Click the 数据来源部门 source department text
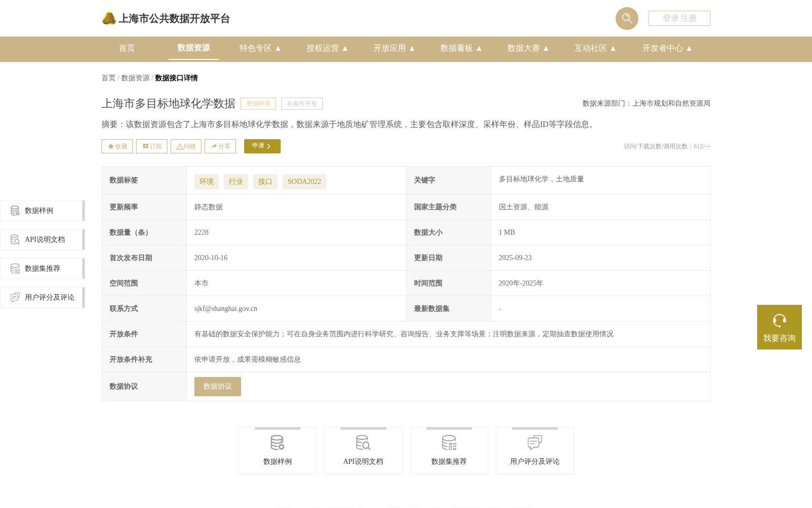Viewport: 812px width, 508px height. click(647, 104)
